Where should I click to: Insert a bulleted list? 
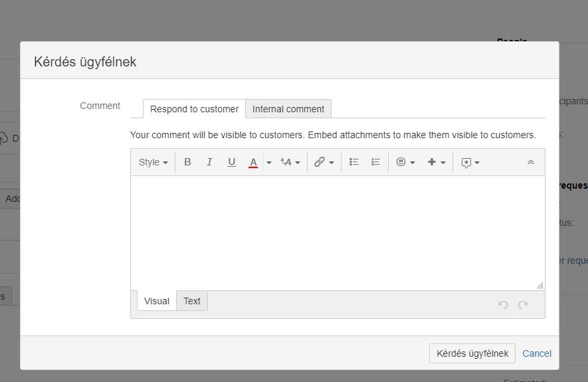[x=353, y=162]
